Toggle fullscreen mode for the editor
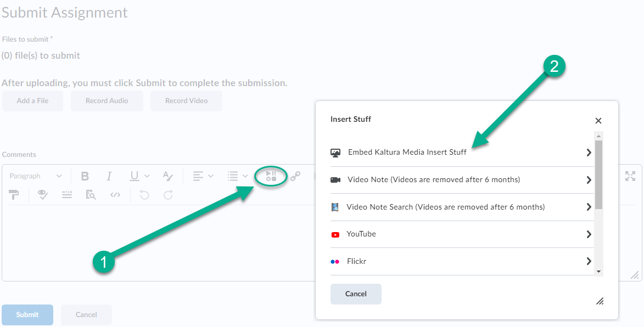This screenshot has height=327, width=644. [630, 176]
